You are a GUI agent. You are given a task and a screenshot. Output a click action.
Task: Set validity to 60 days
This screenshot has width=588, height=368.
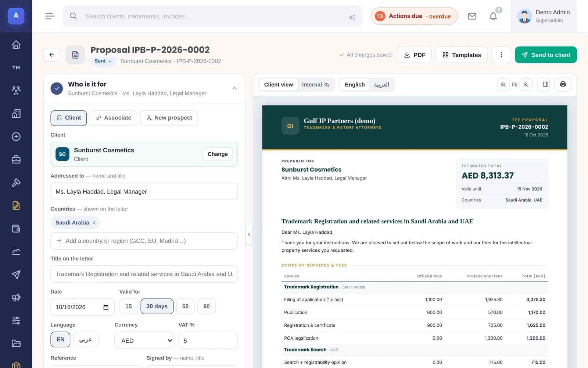[x=186, y=307]
